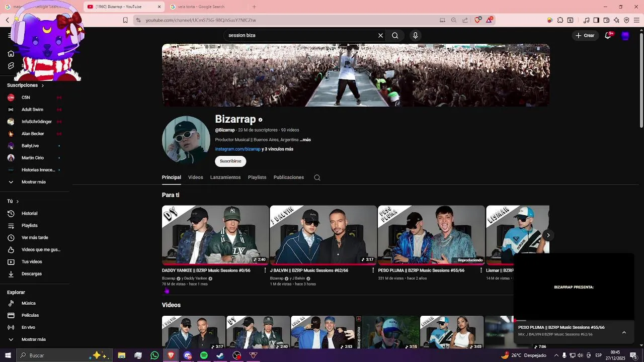Open options menu for PESO PLUMA video
Viewport: 644px width, 362px height.
[481, 270]
